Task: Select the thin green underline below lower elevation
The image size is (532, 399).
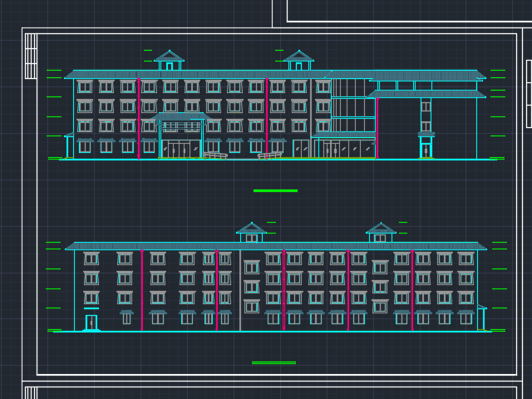Action: pos(273,362)
